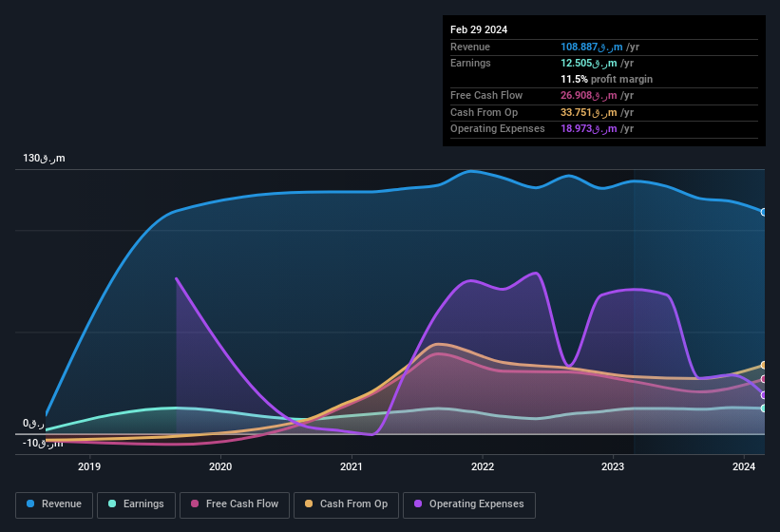Toggle the Revenue legend button

[54, 504]
